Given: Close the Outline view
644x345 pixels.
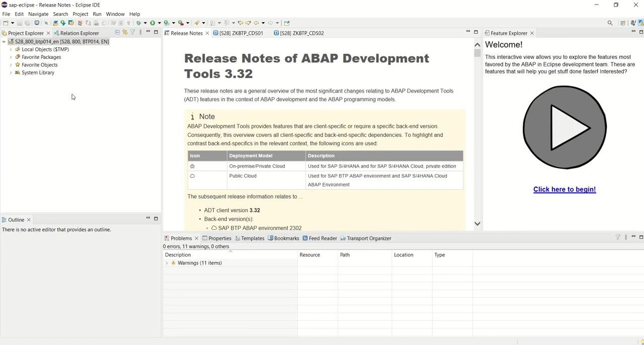Looking at the screenshot, I should (29, 220).
